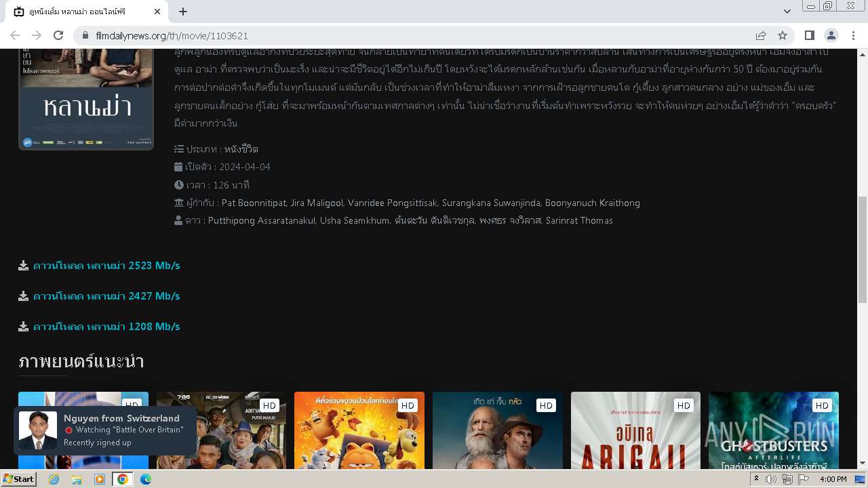Click the 4:00 PM system clock

point(833,479)
